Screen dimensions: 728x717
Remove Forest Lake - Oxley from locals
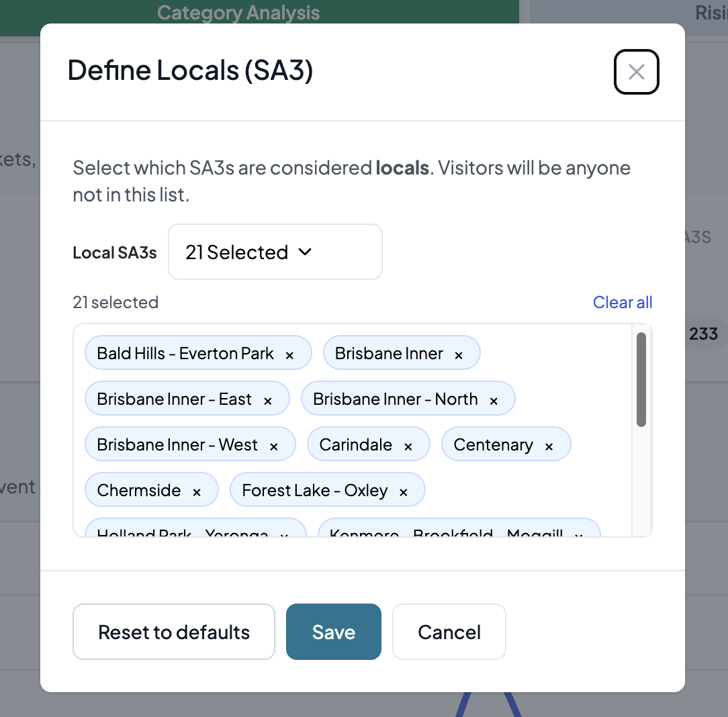404,492
